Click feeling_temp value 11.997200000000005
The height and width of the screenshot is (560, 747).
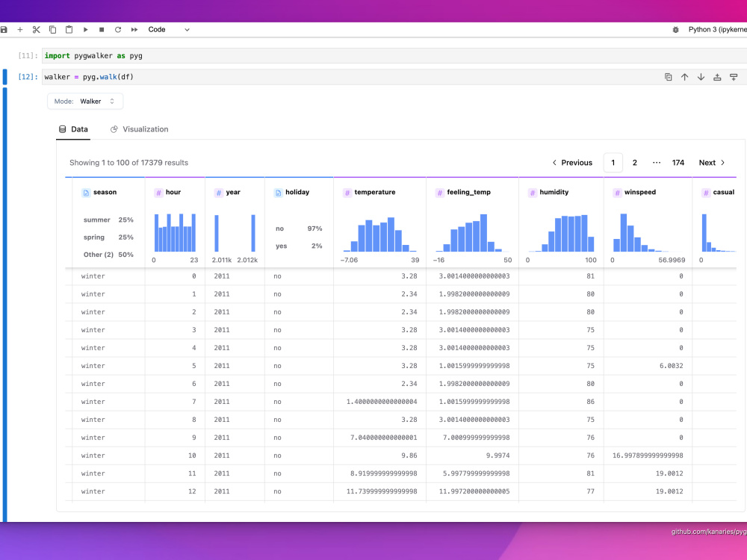474,491
